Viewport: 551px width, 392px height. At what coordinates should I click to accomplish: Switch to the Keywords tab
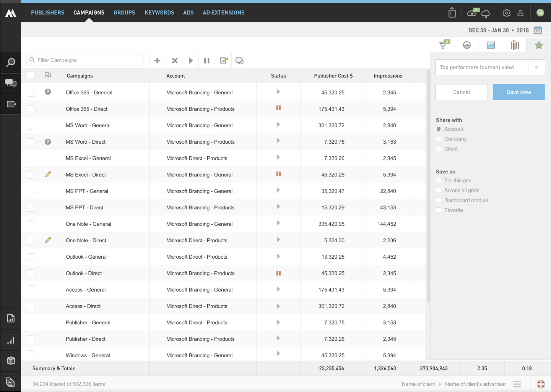point(159,13)
